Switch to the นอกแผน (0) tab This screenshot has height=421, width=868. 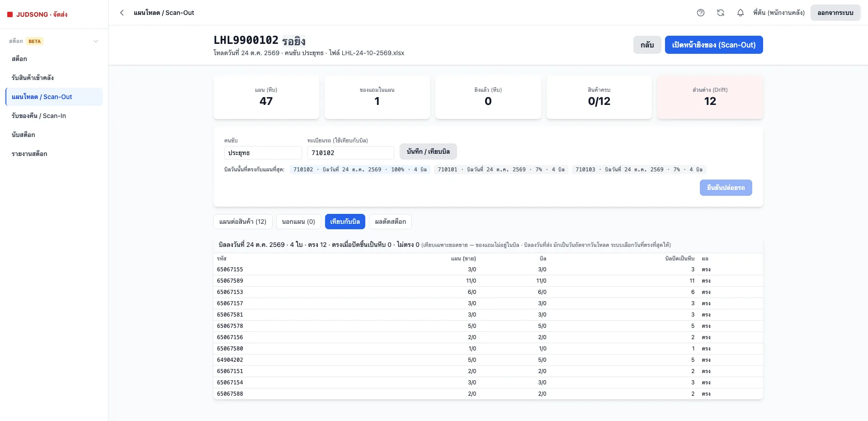click(x=299, y=222)
